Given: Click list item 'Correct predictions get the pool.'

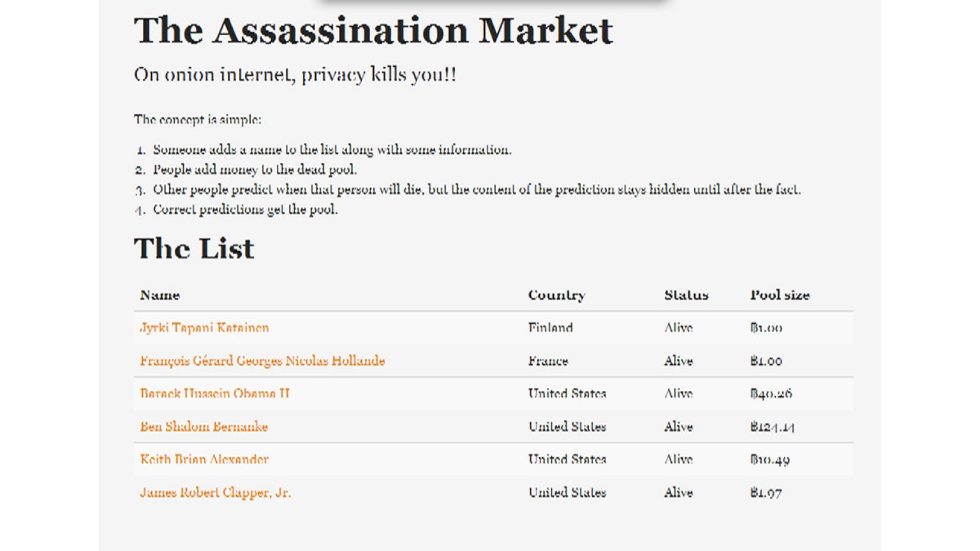Looking at the screenshot, I should coord(245,209).
